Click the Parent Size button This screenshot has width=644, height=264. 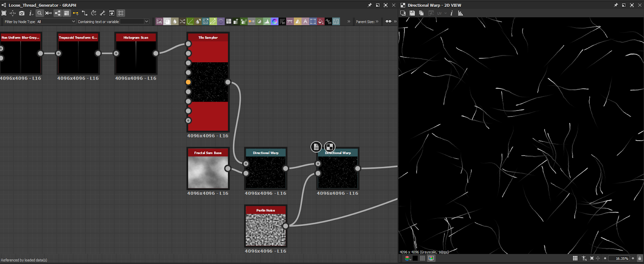pyautogui.click(x=367, y=22)
